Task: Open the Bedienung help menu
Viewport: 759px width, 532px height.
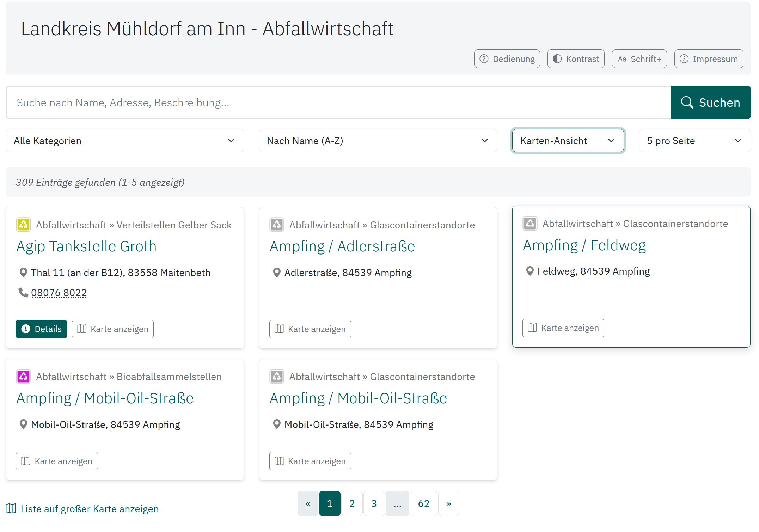Action: pos(507,59)
